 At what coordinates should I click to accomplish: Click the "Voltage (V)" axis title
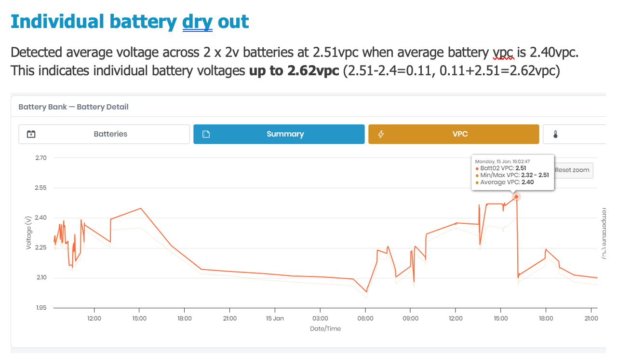[28, 233]
